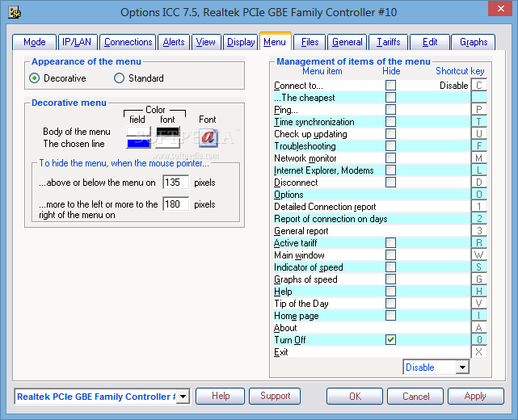Screen dimensions: 518x420
Task: Click the Support button
Action: 275,396
